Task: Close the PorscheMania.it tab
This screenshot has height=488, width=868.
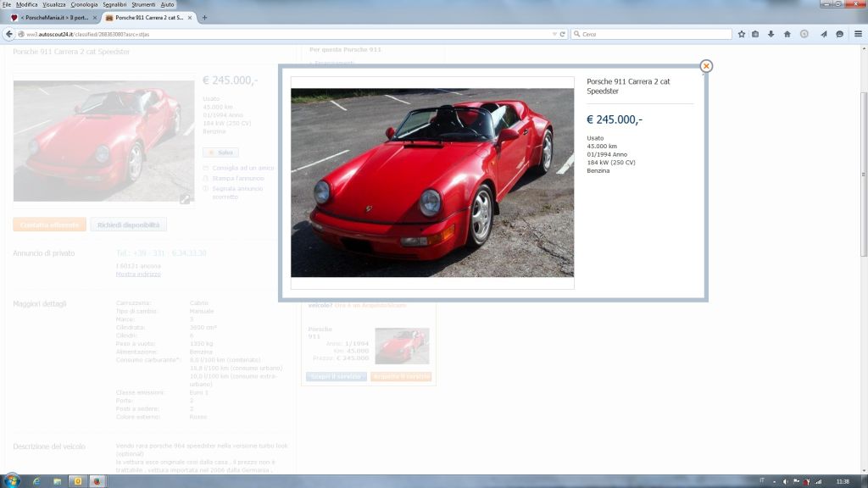Action: coord(95,18)
